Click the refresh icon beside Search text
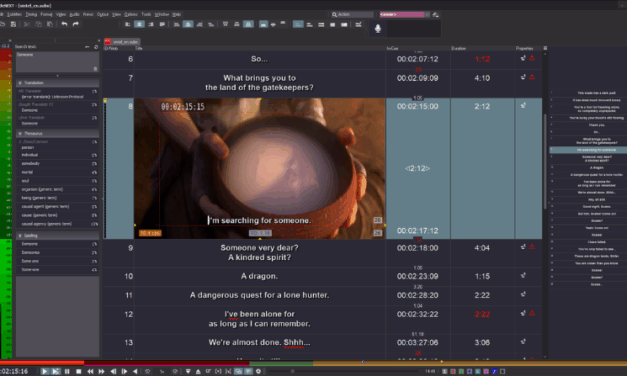This screenshot has height=376, width=627. [x=96, y=47]
